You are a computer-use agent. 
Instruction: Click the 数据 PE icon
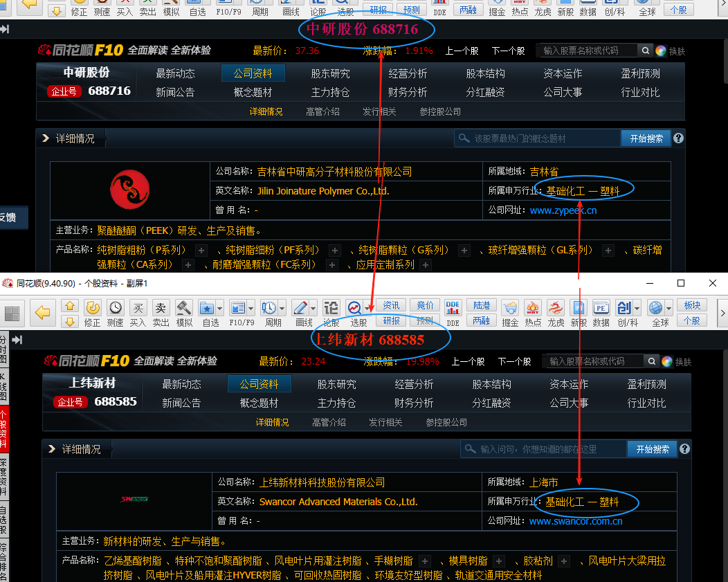(x=601, y=308)
